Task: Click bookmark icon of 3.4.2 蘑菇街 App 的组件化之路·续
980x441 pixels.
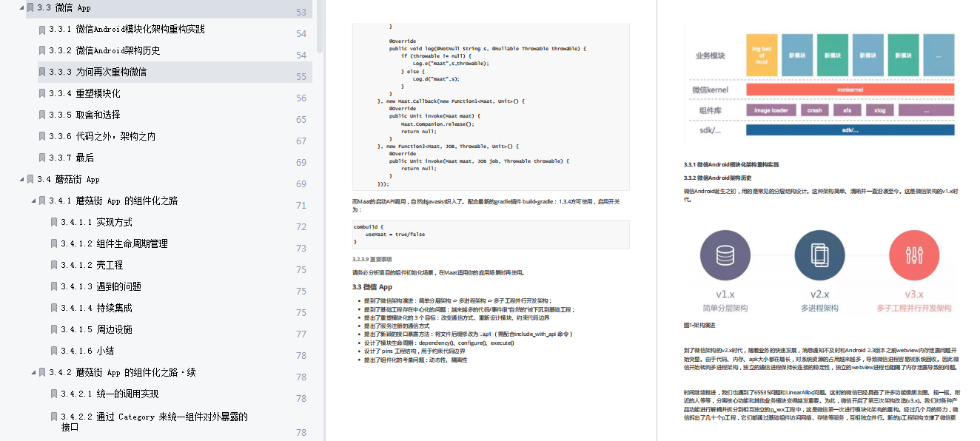Action: [x=42, y=372]
